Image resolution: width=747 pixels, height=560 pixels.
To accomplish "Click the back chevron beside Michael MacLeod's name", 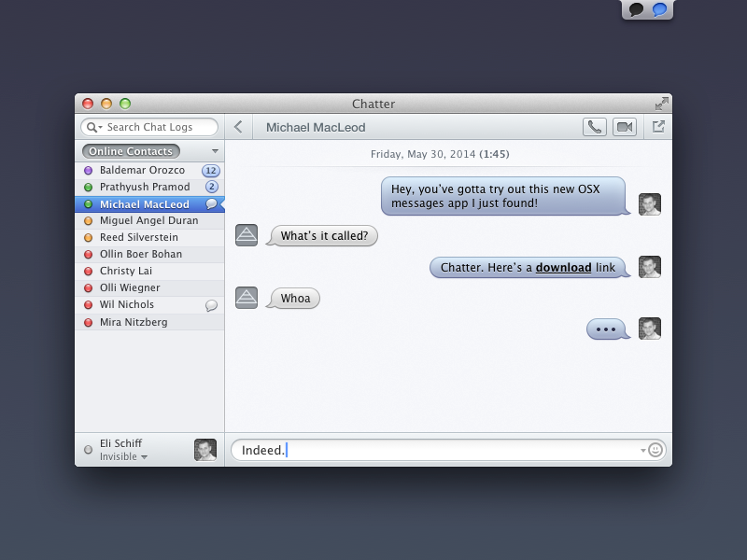I will click(x=238, y=126).
